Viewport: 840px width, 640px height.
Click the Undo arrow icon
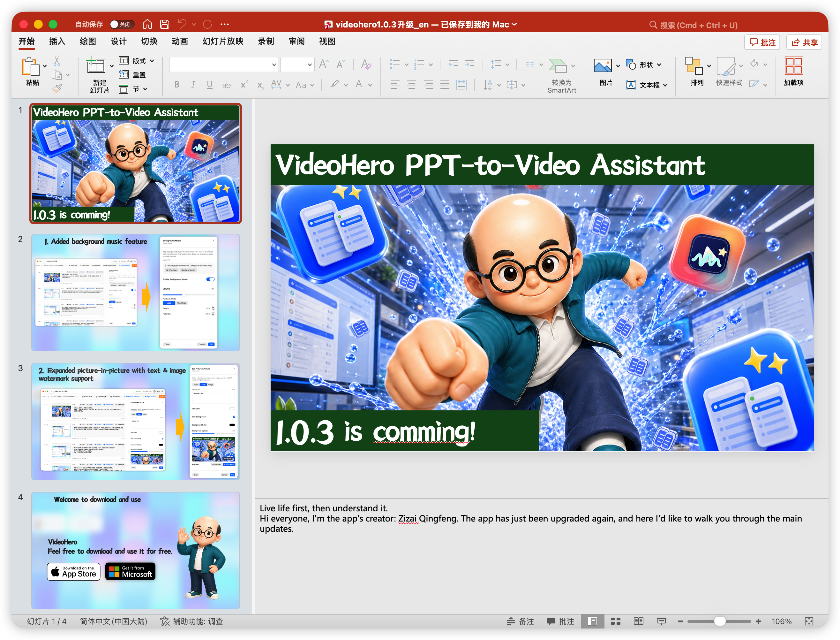tap(182, 24)
